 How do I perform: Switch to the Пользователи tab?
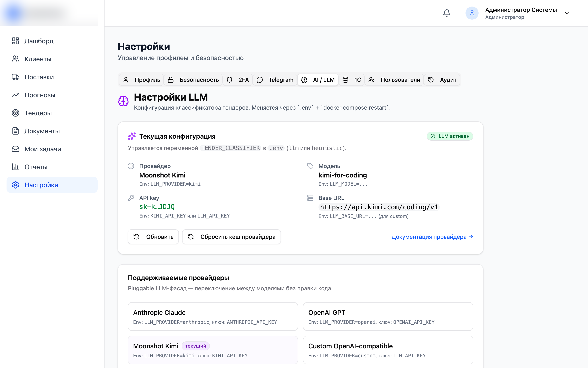point(394,80)
